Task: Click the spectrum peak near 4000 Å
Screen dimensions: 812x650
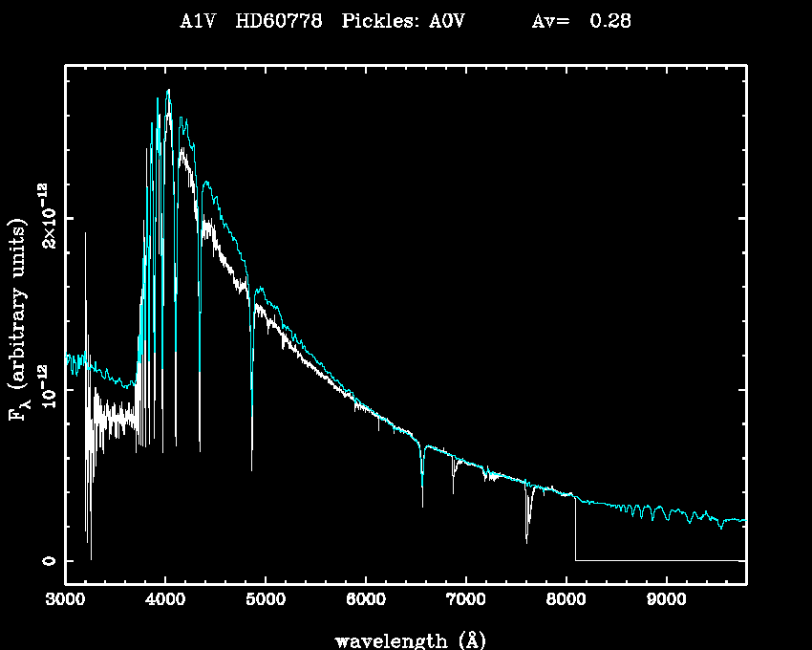Action: 169,92
